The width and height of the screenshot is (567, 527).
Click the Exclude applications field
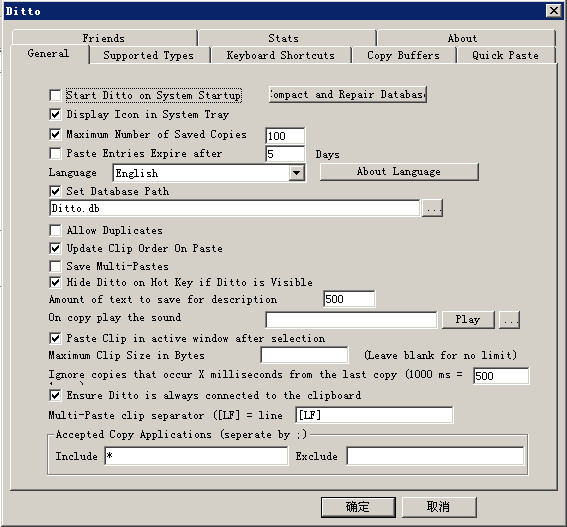coord(435,456)
